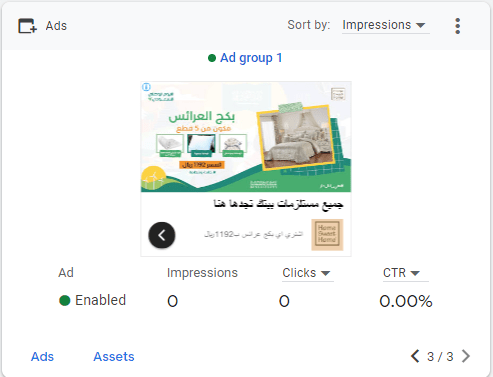Image resolution: width=493 pixels, height=377 pixels.
Task: Click the Ads title in header
Action: click(x=56, y=26)
